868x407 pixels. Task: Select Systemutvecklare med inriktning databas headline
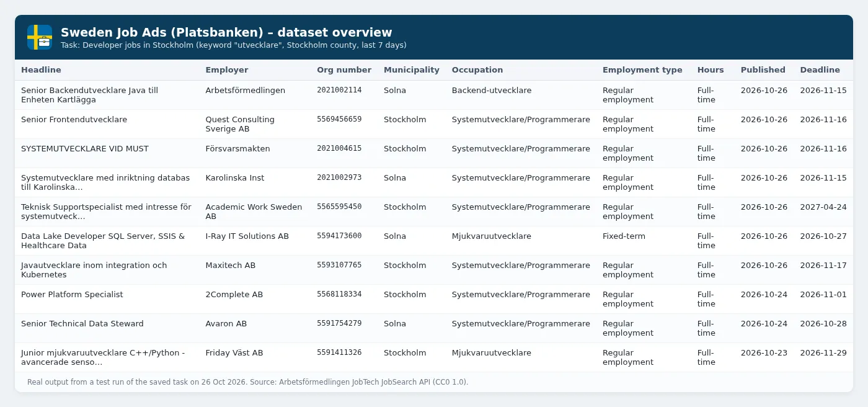coord(105,182)
